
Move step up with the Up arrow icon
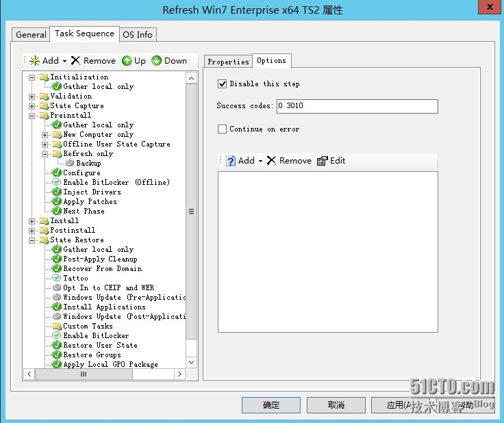(x=127, y=61)
